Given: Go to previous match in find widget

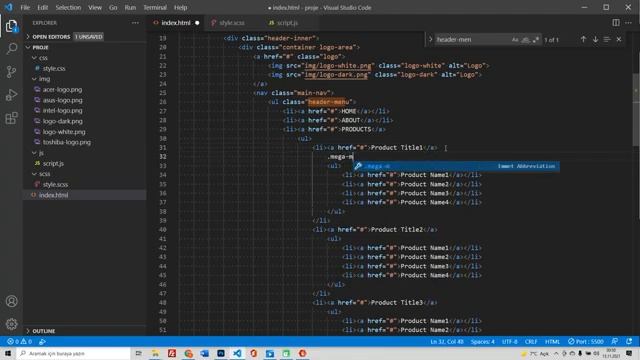Looking at the screenshot, I should [583, 40].
